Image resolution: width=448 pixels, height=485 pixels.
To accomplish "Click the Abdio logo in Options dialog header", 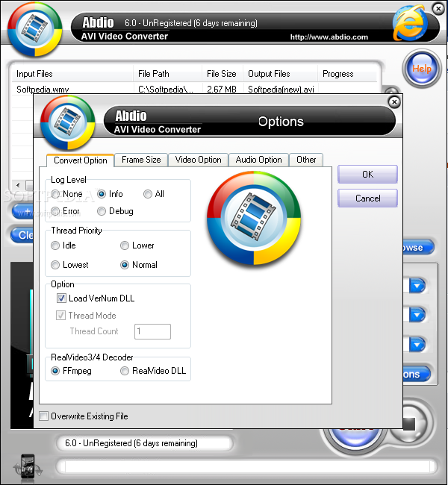I will (x=67, y=122).
